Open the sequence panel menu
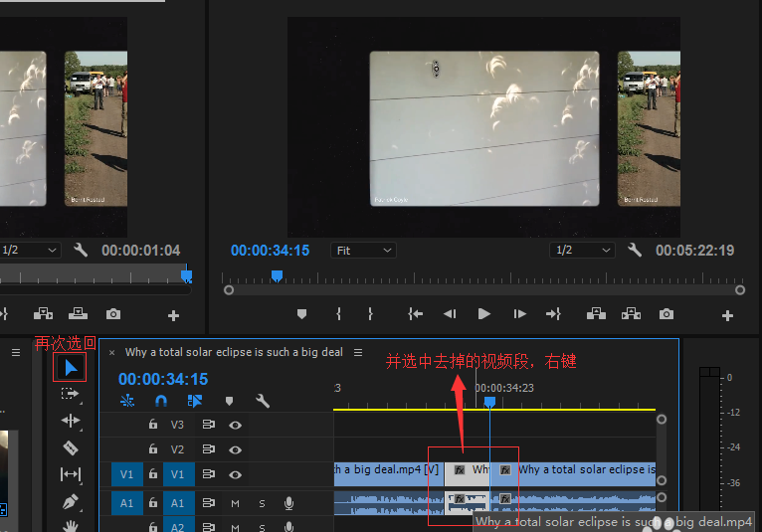This screenshot has height=532, width=762. 358,352
